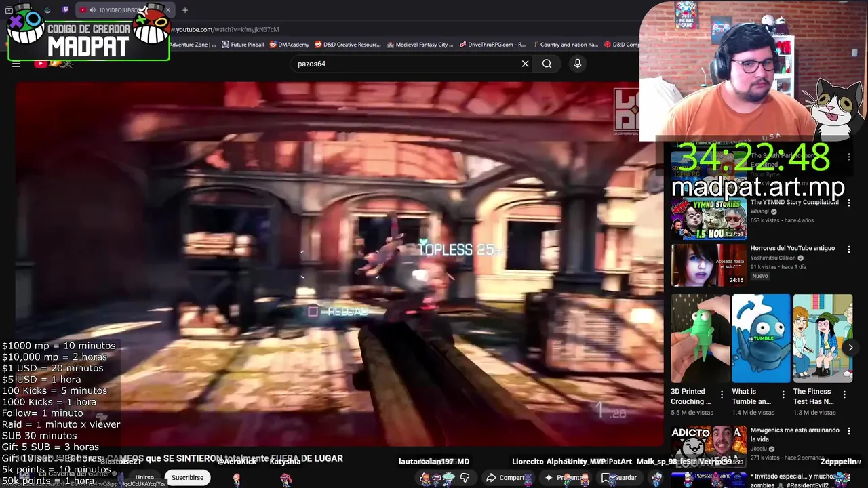Open options for 3D Printed Crouching short

(722, 394)
